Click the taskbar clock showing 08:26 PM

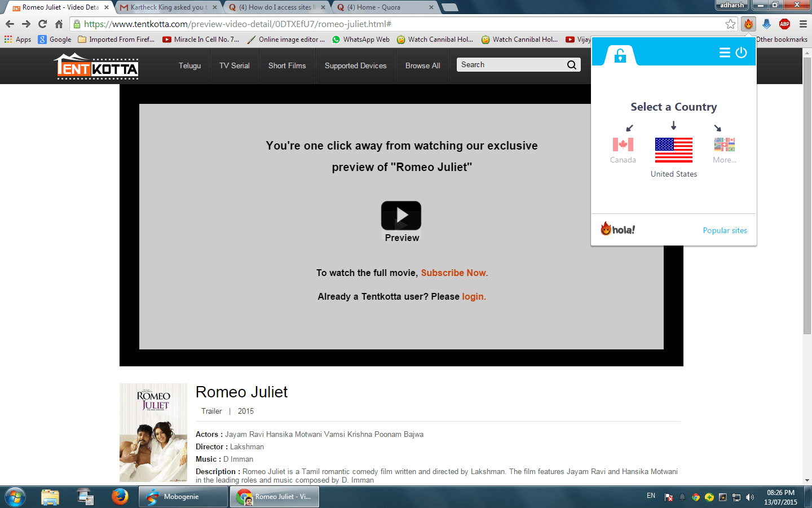coord(781,497)
